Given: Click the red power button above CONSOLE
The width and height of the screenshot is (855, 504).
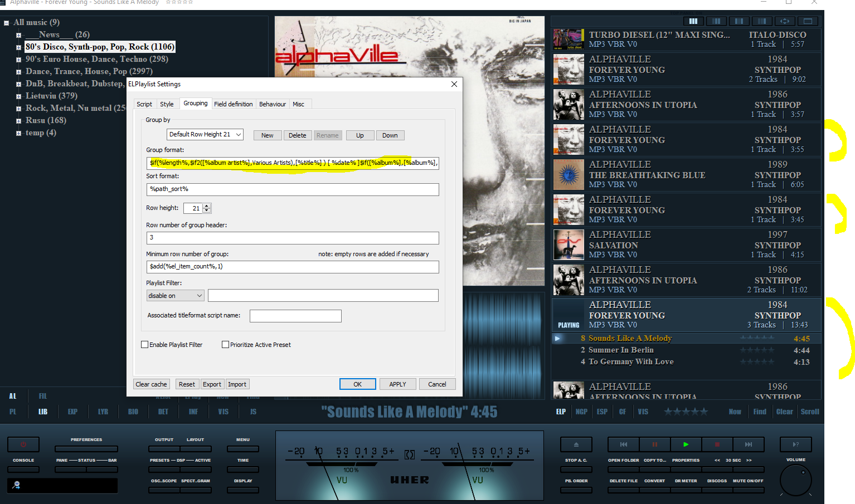Looking at the screenshot, I should click(23, 444).
